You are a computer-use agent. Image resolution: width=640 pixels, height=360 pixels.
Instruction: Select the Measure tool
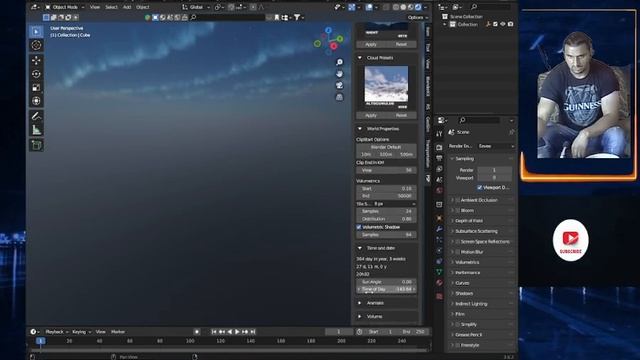[36, 130]
